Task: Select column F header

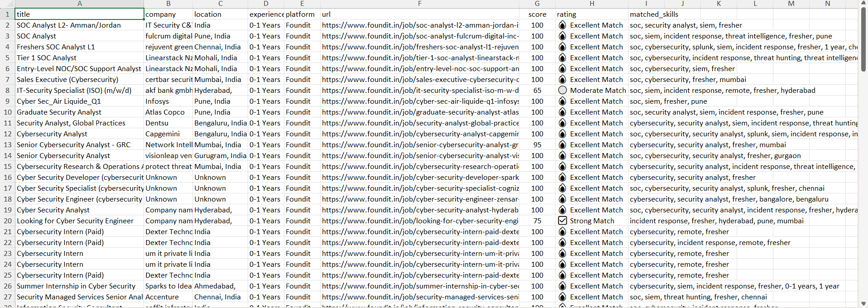Action: click(420, 4)
